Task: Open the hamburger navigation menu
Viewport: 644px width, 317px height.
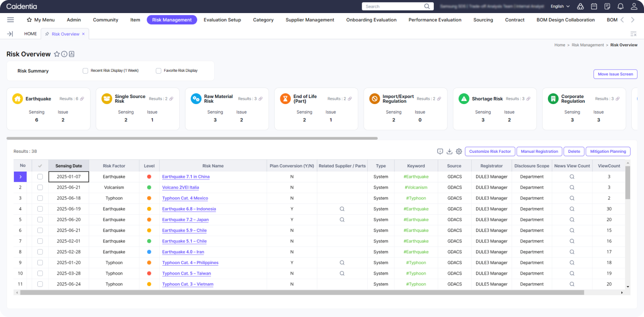Action: 10,20
